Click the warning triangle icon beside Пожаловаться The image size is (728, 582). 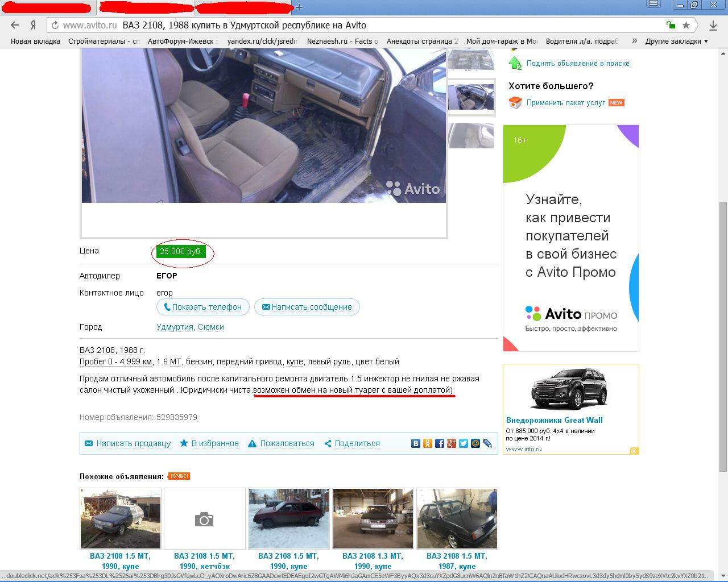252,443
